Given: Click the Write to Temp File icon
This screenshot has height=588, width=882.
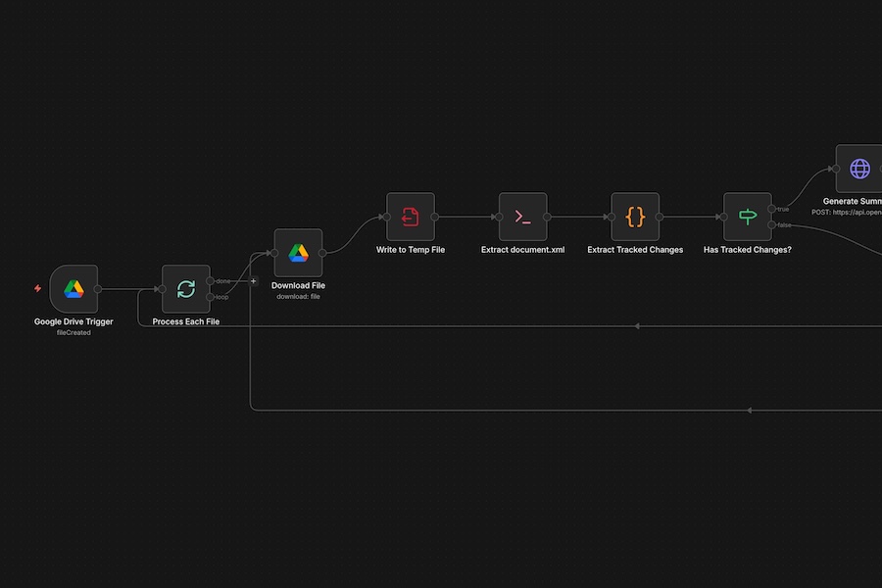Looking at the screenshot, I should pyautogui.click(x=411, y=217).
